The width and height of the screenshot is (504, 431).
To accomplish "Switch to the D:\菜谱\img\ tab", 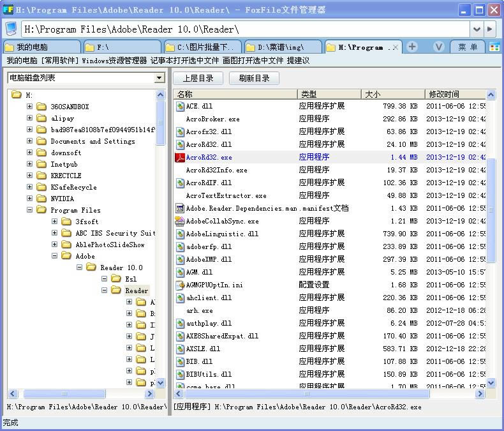I will click(283, 47).
